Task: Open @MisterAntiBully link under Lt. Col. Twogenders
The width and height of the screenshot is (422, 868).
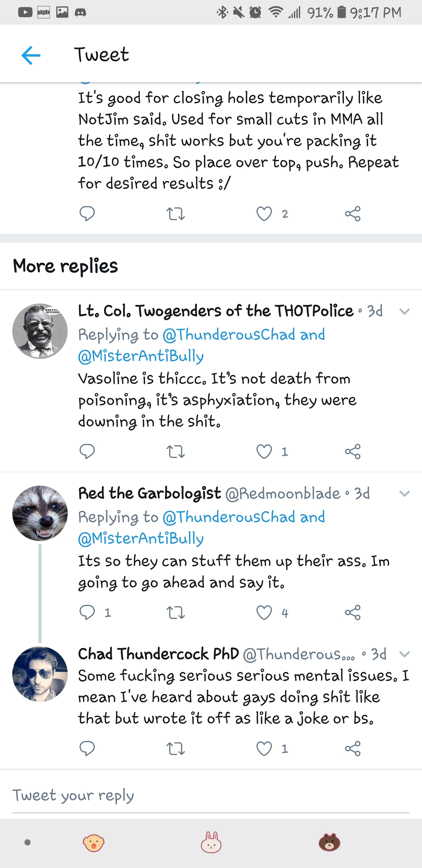Action: [x=141, y=356]
